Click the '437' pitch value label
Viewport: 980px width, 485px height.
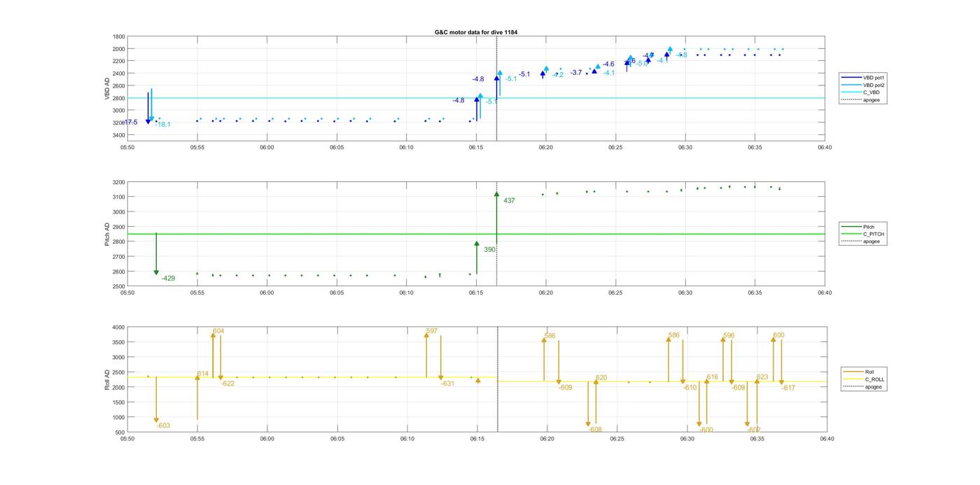pos(509,201)
